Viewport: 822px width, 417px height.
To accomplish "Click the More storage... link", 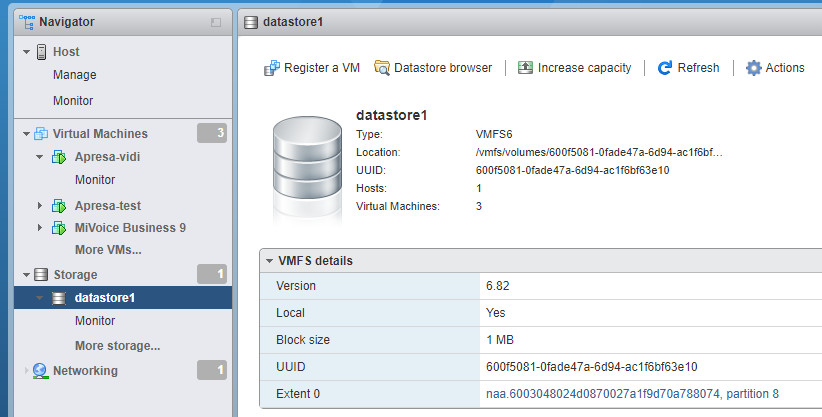I will coord(117,346).
